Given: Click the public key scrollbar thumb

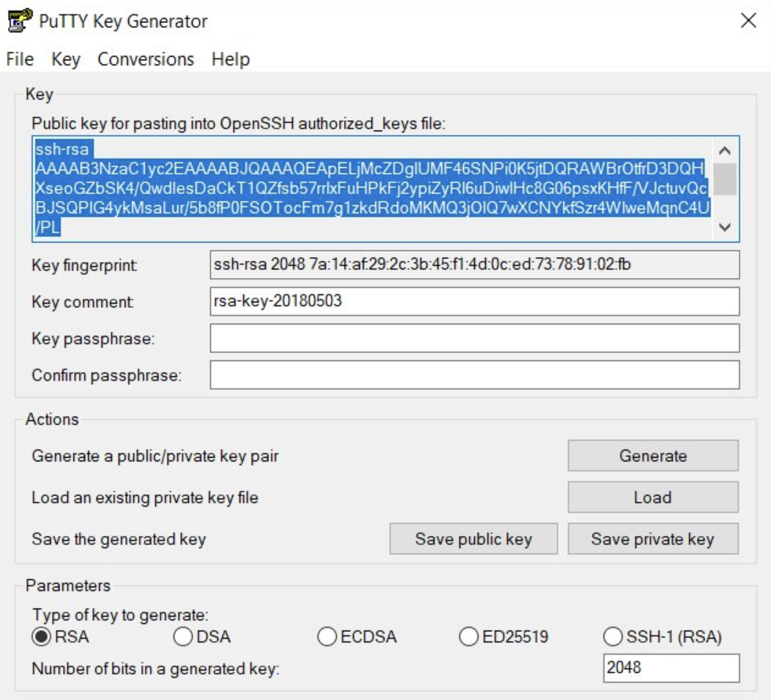Looking at the screenshot, I should tap(725, 179).
